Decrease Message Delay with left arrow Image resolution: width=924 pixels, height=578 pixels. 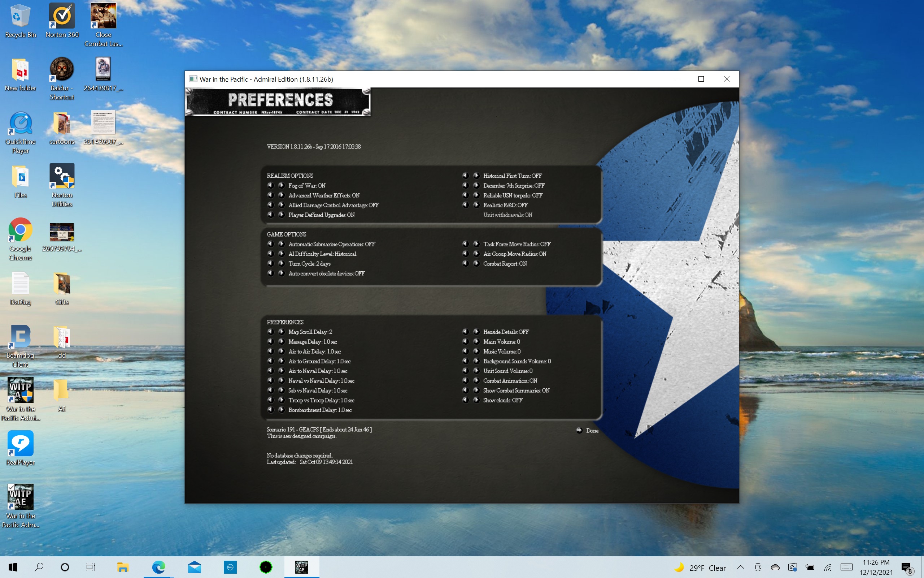pyautogui.click(x=271, y=341)
